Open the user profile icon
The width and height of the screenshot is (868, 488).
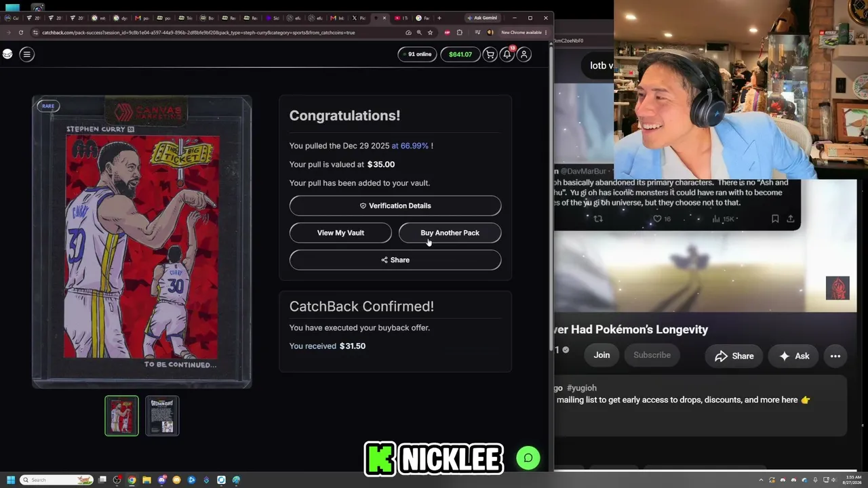(524, 54)
